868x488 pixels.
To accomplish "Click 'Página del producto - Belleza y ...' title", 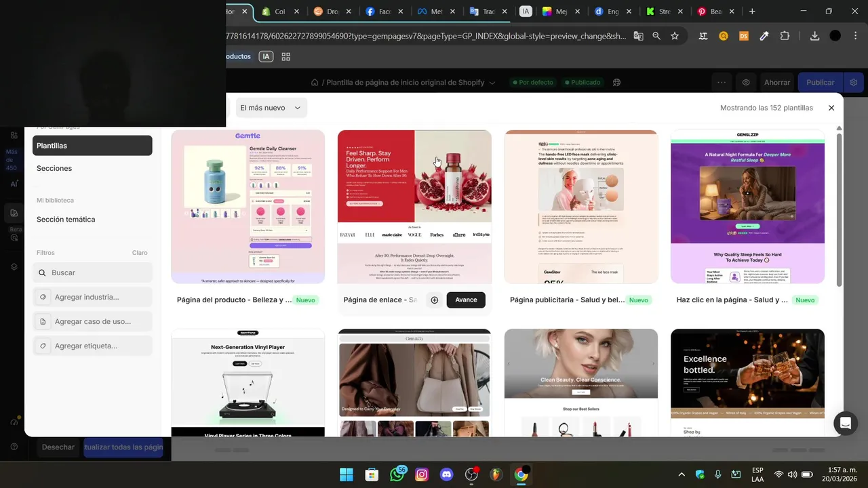I will (x=235, y=300).
